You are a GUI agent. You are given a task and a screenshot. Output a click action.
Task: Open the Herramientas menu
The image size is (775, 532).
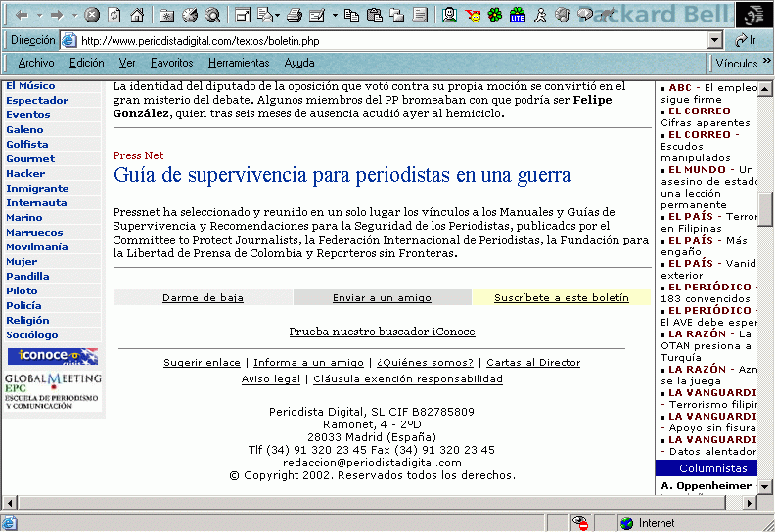(239, 63)
